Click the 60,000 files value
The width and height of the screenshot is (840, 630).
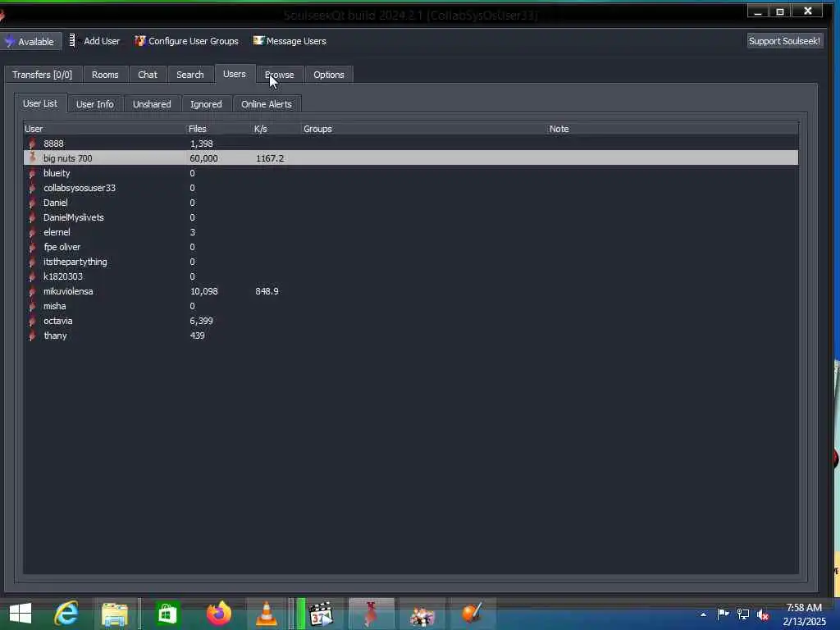(x=203, y=158)
